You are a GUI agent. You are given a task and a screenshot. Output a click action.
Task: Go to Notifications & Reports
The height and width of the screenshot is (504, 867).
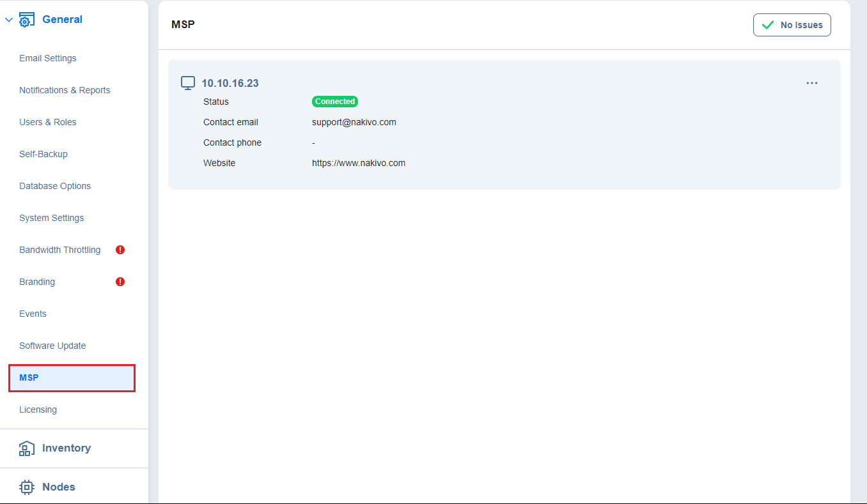pyautogui.click(x=65, y=90)
